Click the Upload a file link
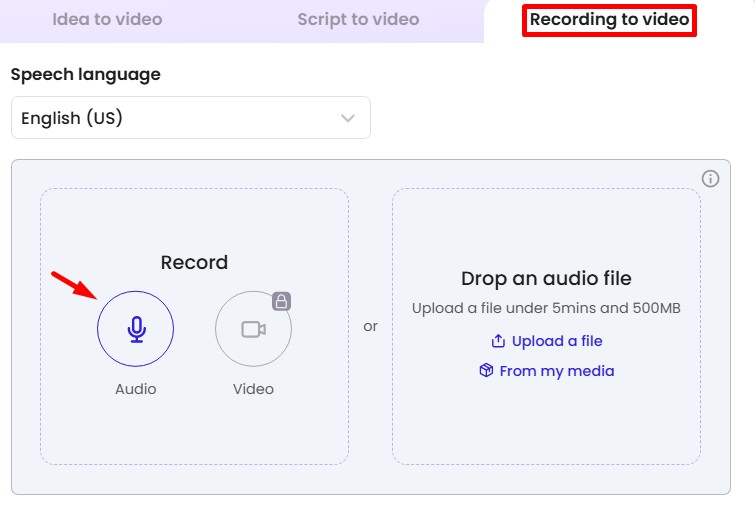The width and height of the screenshot is (755, 512). pos(556,341)
